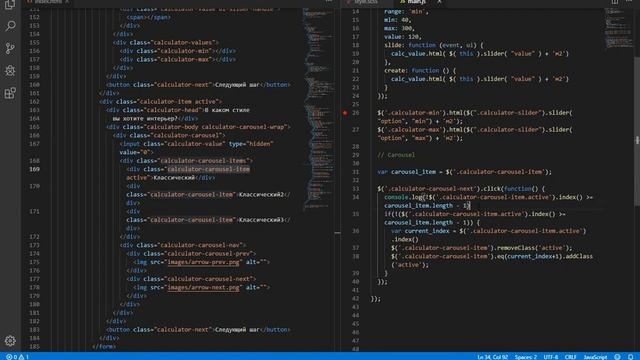Click 'calculator-carousel-prev' class on line 174
Viewport: 640px width, 360px height.
coord(208,253)
